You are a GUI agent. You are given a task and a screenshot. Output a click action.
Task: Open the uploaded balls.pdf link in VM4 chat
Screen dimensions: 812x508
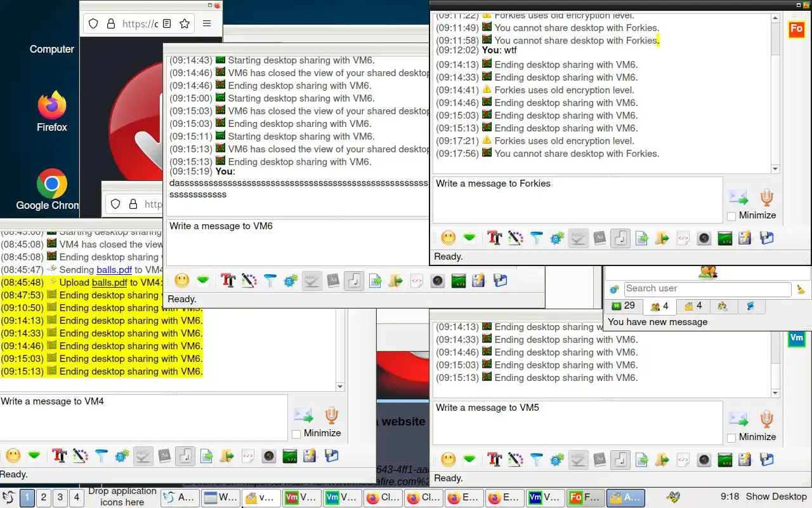(110, 283)
